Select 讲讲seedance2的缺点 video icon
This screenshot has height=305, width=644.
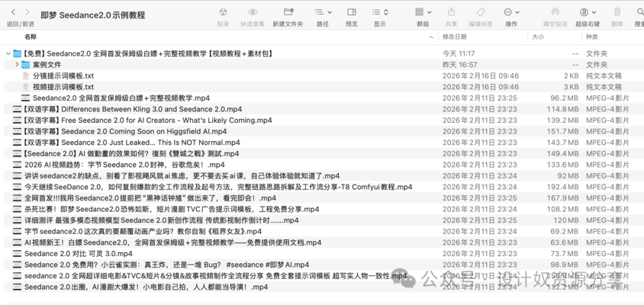click(17, 175)
